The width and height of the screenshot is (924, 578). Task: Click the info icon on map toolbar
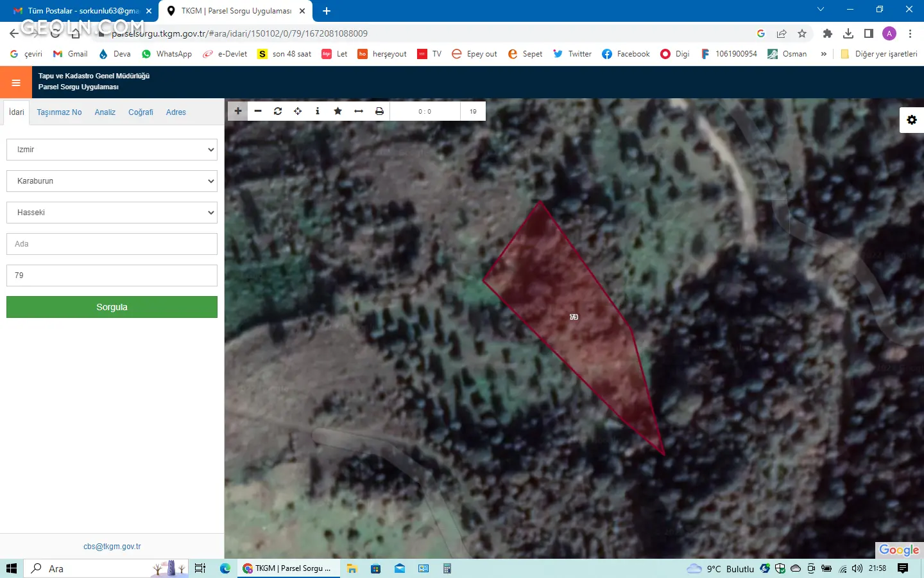[x=318, y=111]
